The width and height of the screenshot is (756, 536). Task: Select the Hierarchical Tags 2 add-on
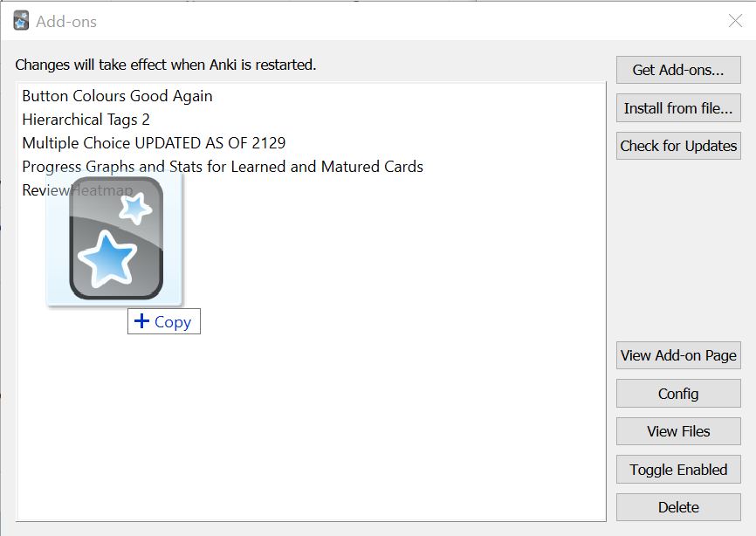[86, 120]
